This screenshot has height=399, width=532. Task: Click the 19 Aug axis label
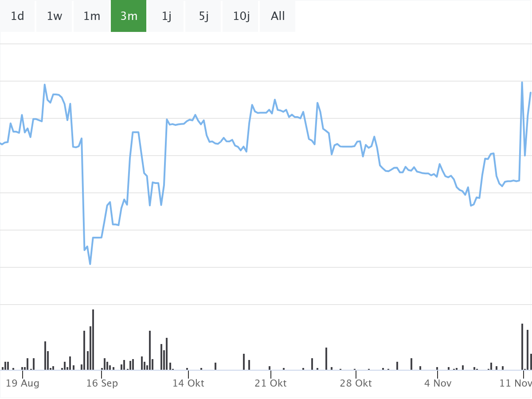click(23, 383)
